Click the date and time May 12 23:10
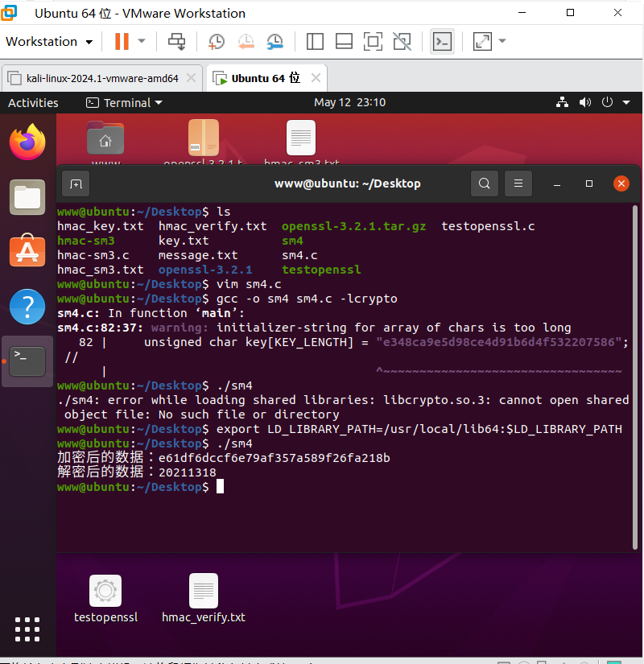Viewport: 644px width, 664px height. point(349,102)
